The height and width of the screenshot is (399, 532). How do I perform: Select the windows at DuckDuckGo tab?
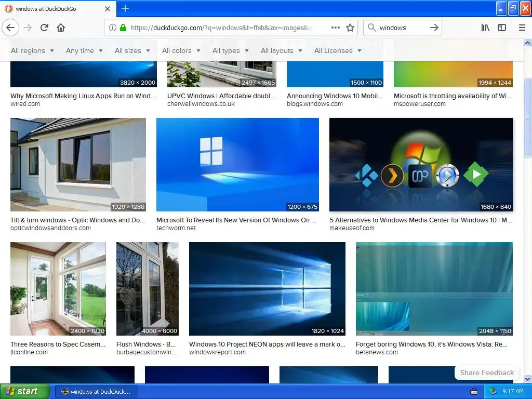click(x=58, y=9)
